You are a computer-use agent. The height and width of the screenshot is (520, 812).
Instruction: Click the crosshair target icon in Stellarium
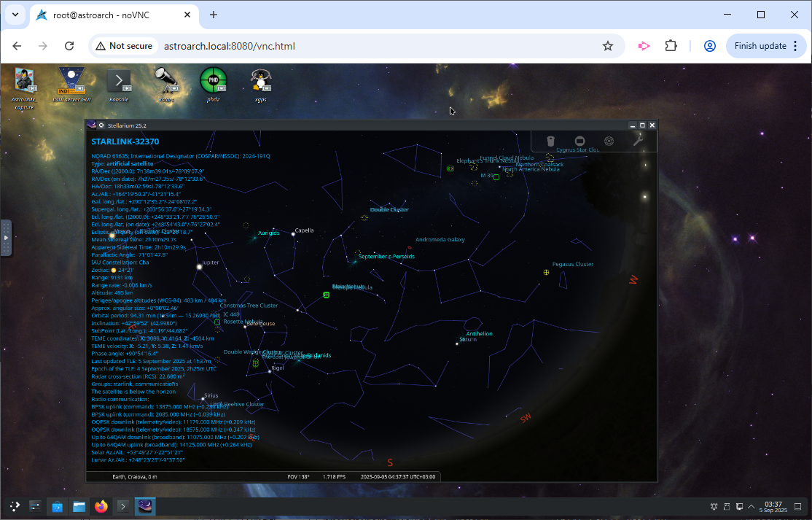tap(609, 141)
